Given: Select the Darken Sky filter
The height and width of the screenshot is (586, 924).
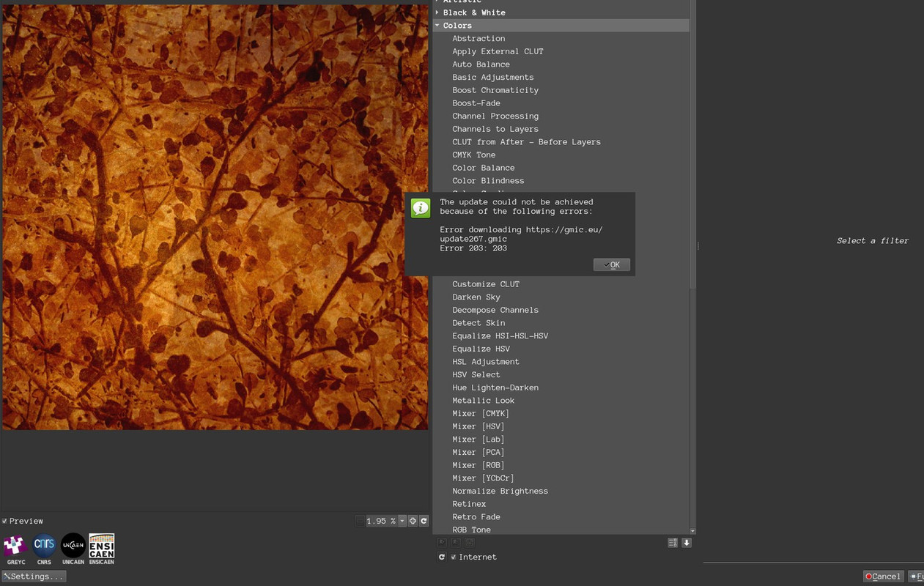Looking at the screenshot, I should click(x=476, y=297).
